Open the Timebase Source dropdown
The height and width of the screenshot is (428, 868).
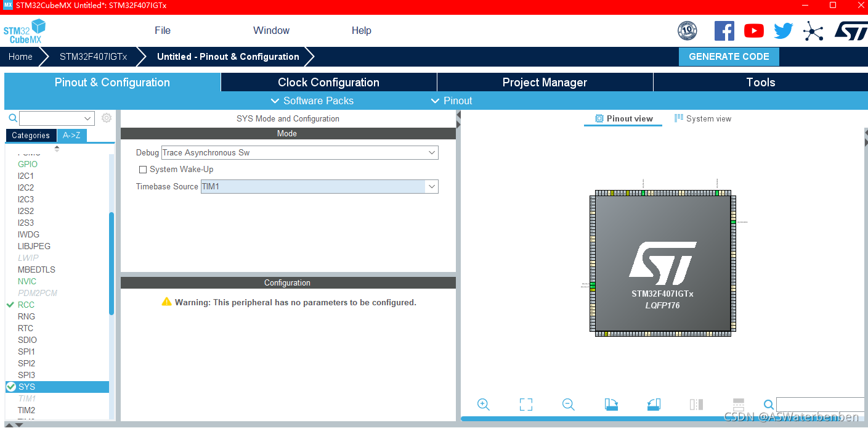(x=320, y=186)
